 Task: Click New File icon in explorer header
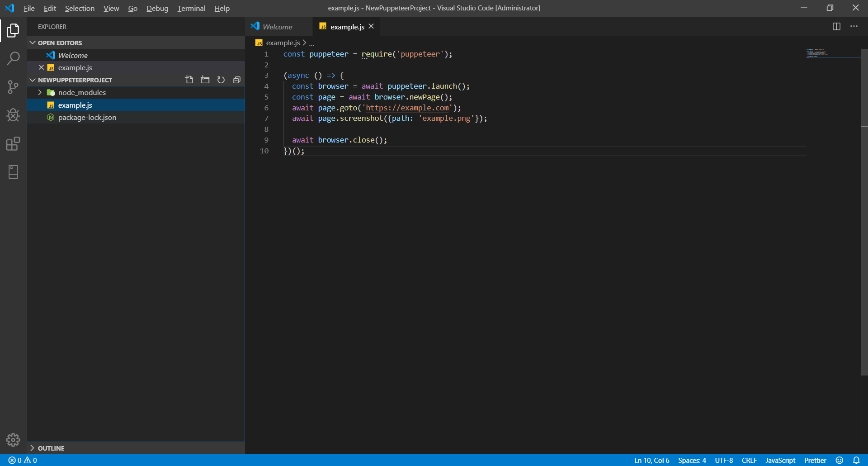pyautogui.click(x=189, y=80)
